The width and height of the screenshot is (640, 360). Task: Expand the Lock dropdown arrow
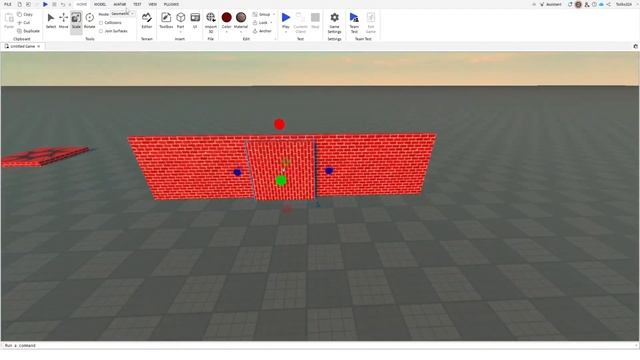click(271, 22)
